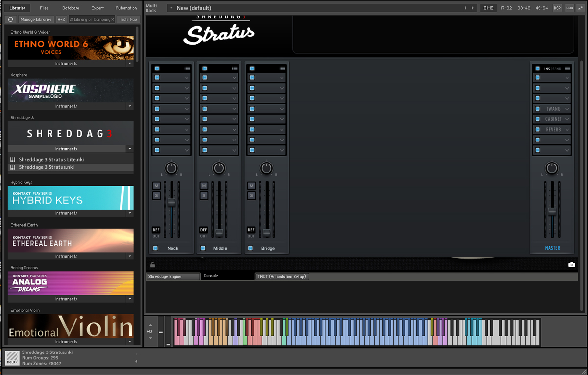Image resolution: width=588 pixels, height=375 pixels.
Task: Click the Master channel volume fader
Action: (552, 211)
